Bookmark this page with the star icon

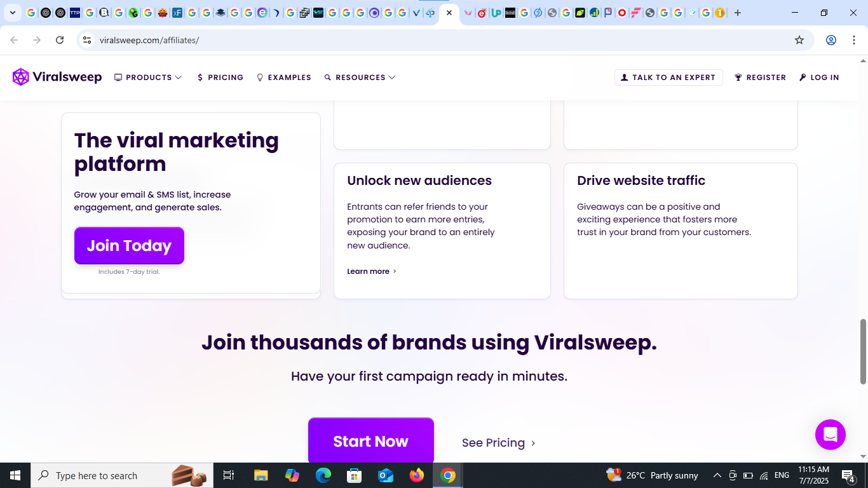point(799,40)
